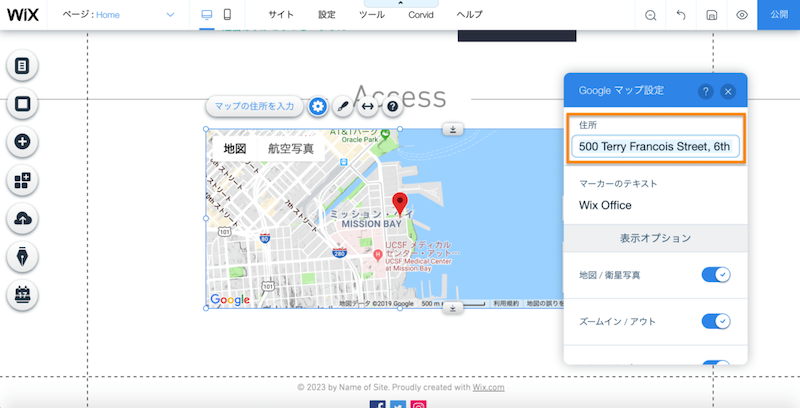This screenshot has height=408, width=800.
Task: Click the bottom map attach-download handle
Action: 453,308
